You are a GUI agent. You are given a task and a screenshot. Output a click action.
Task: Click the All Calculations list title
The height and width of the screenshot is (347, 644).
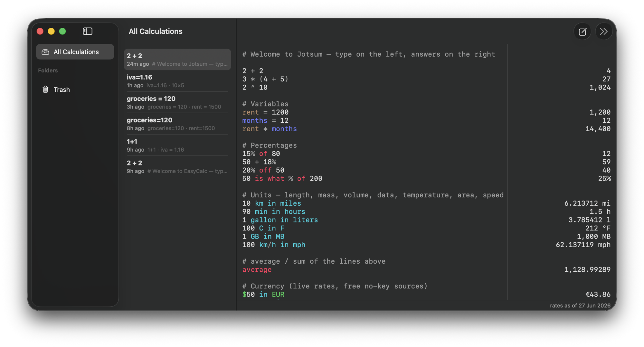click(156, 31)
